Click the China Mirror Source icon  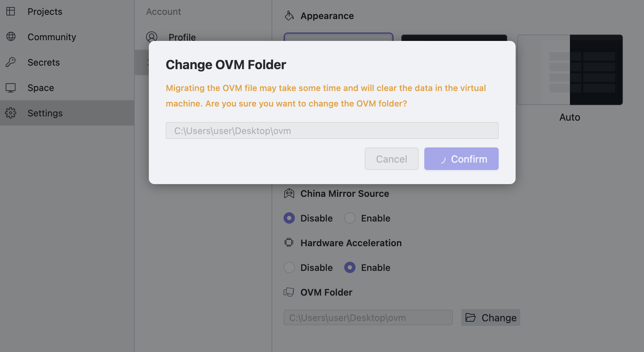(289, 193)
